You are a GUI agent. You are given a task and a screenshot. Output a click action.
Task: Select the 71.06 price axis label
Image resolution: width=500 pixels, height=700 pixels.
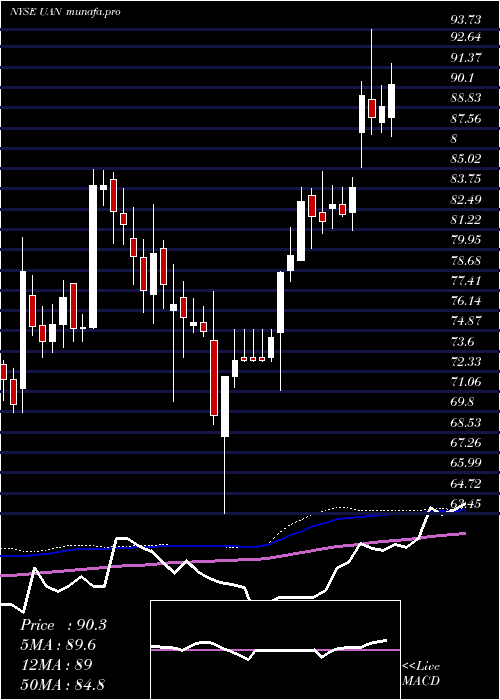tap(466, 382)
